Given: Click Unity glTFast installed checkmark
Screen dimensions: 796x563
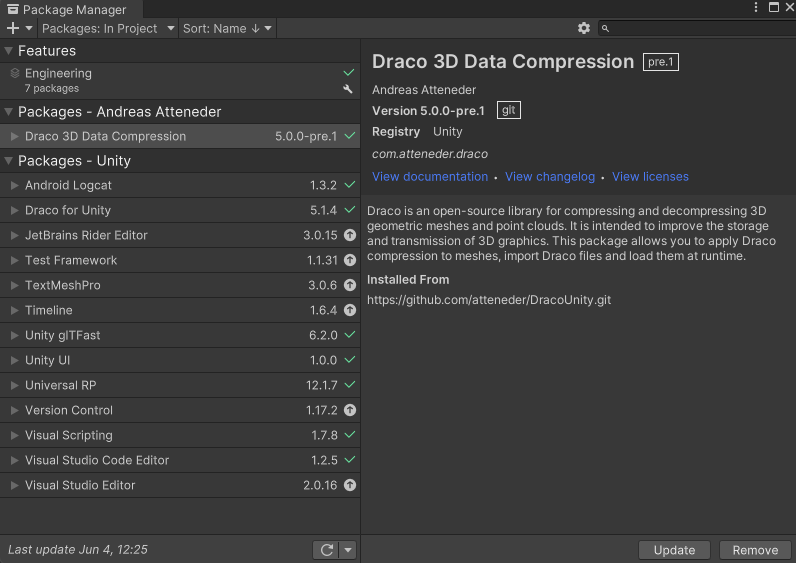Looking at the screenshot, I should (350, 335).
